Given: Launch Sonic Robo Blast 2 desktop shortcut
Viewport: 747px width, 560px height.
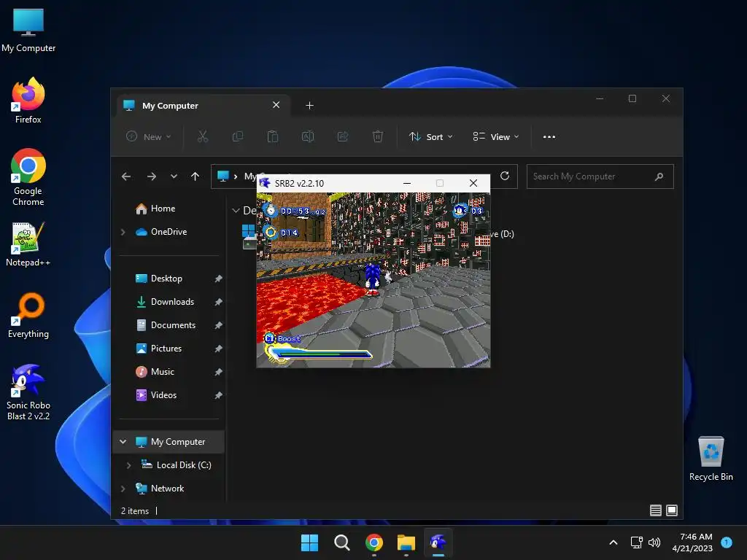Looking at the screenshot, I should pos(28,392).
